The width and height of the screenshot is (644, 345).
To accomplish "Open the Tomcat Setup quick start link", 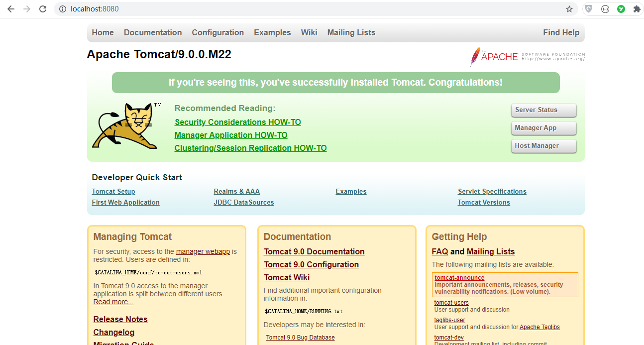I will tap(113, 191).
